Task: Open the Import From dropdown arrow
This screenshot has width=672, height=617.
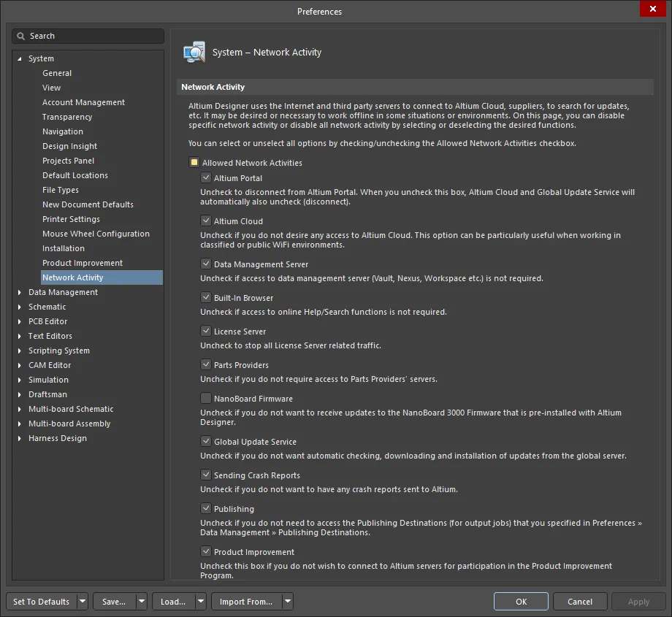Action: coord(288,601)
